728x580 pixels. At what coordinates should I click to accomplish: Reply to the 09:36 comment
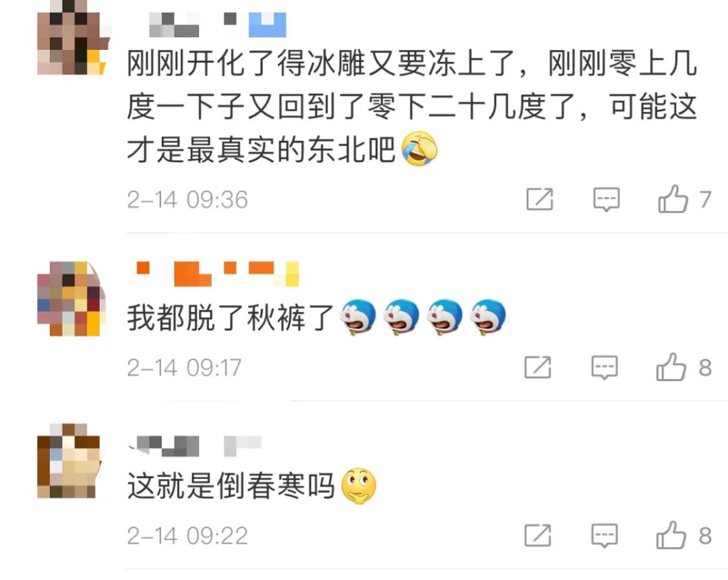[607, 200]
